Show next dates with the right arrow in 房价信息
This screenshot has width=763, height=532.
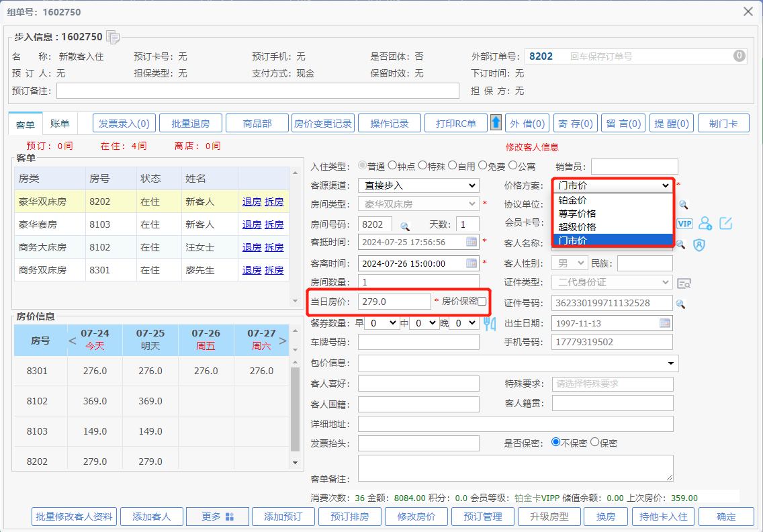click(283, 341)
